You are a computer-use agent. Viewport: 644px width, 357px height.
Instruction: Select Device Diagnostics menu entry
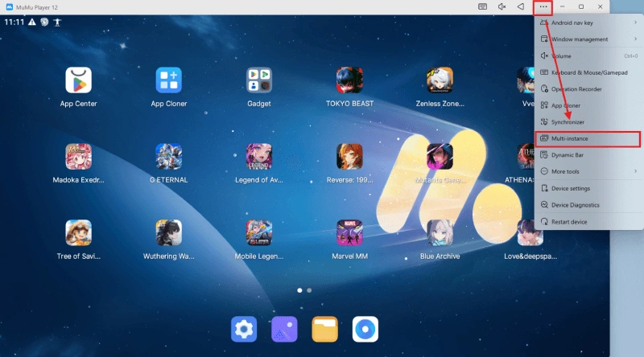589,205
